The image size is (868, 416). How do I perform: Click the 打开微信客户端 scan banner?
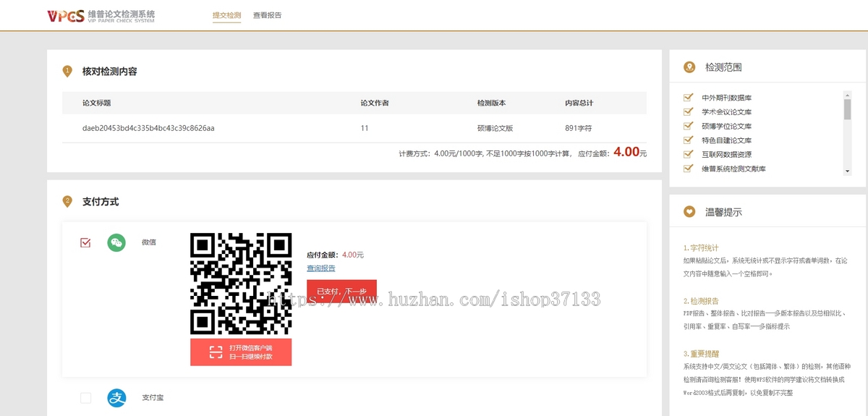[x=241, y=352]
